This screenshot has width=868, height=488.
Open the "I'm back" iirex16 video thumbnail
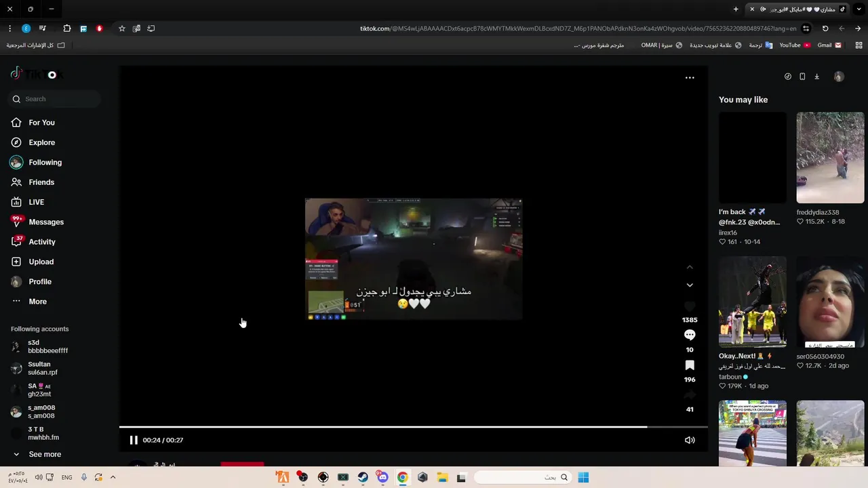pyautogui.click(x=752, y=158)
